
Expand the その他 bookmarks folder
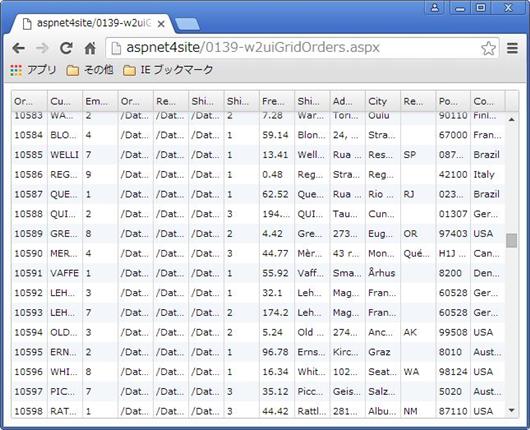90,70
